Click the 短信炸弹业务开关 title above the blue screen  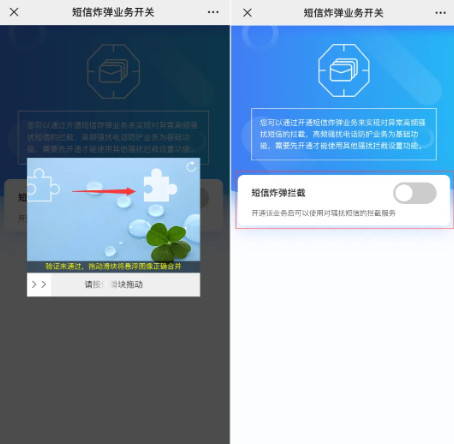pyautogui.click(x=343, y=13)
